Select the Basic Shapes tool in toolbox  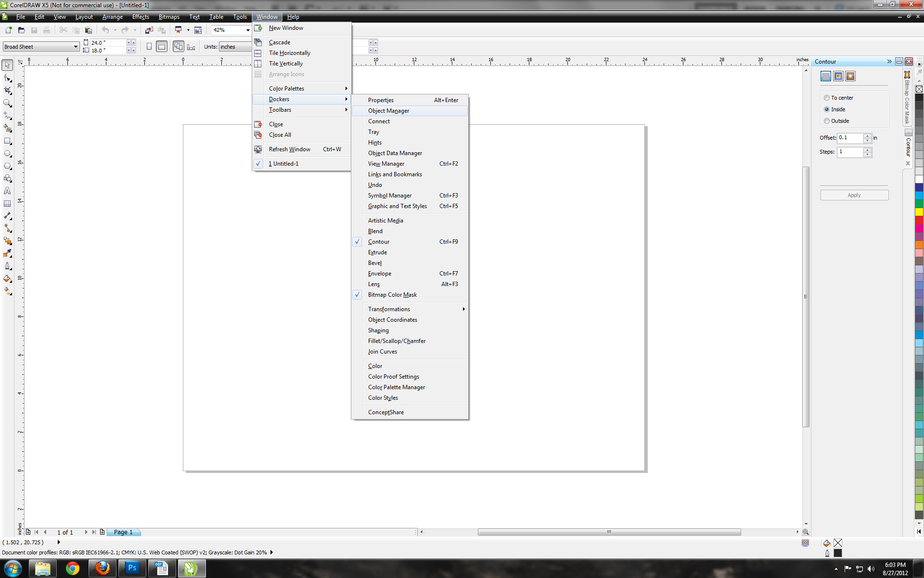[x=7, y=179]
